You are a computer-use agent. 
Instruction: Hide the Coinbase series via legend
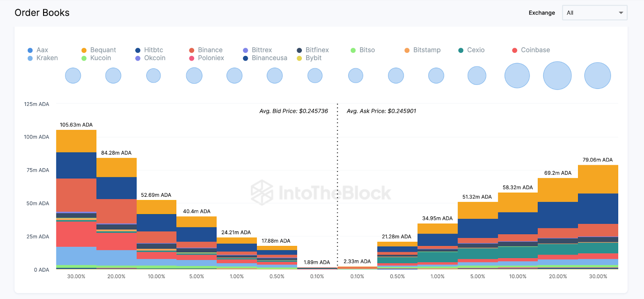click(535, 50)
